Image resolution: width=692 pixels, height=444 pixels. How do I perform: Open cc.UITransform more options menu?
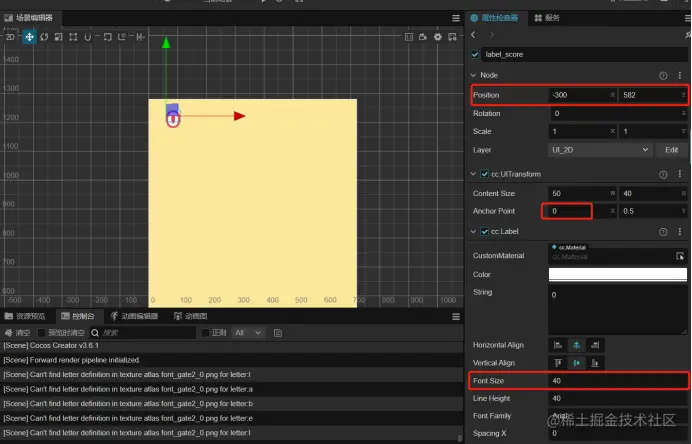[680, 174]
